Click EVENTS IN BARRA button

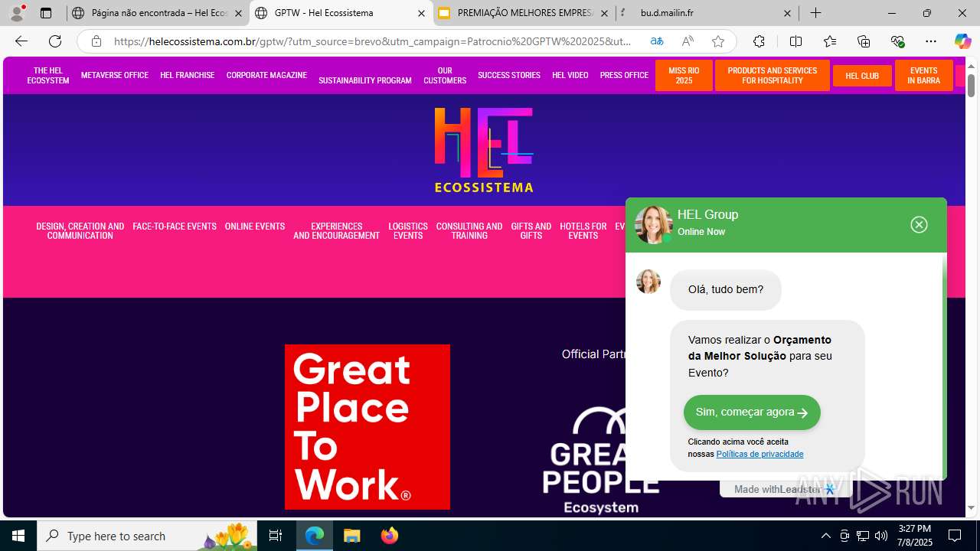(x=924, y=75)
